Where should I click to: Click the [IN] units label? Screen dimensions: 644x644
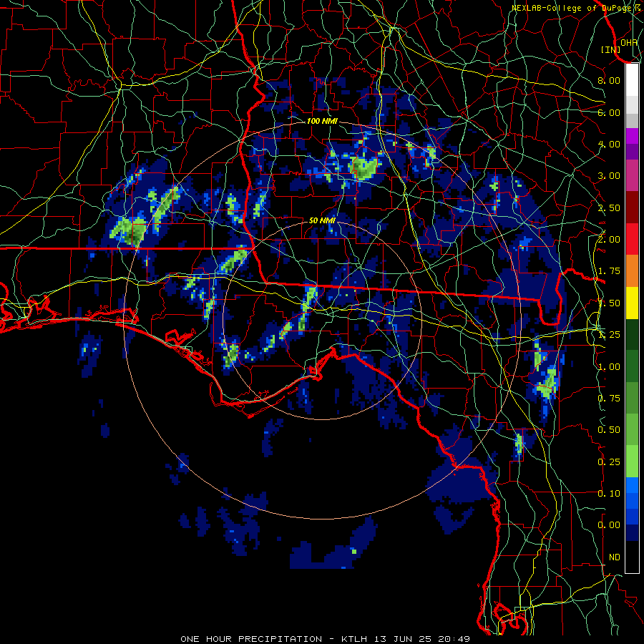[610, 49]
